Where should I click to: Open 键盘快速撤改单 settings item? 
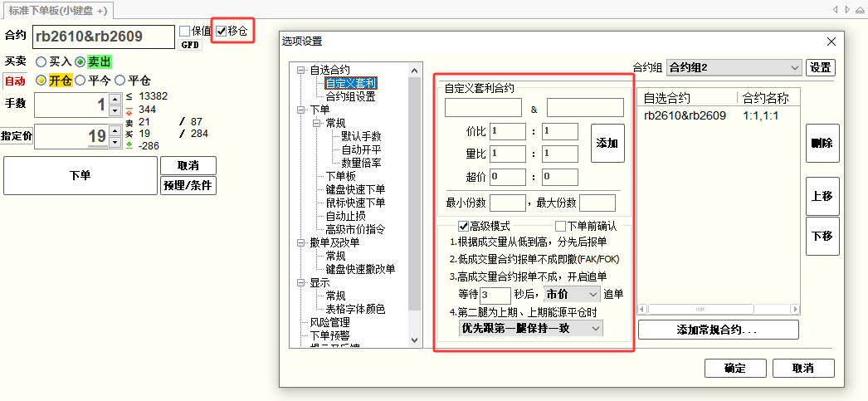click(x=360, y=269)
